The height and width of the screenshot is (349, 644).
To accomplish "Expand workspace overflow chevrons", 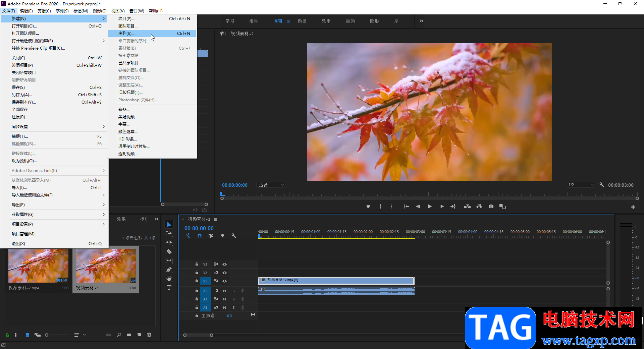I will click(x=422, y=21).
